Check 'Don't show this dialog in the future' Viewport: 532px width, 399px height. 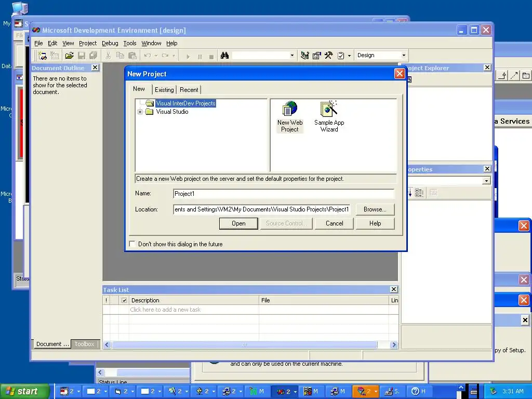coord(132,244)
